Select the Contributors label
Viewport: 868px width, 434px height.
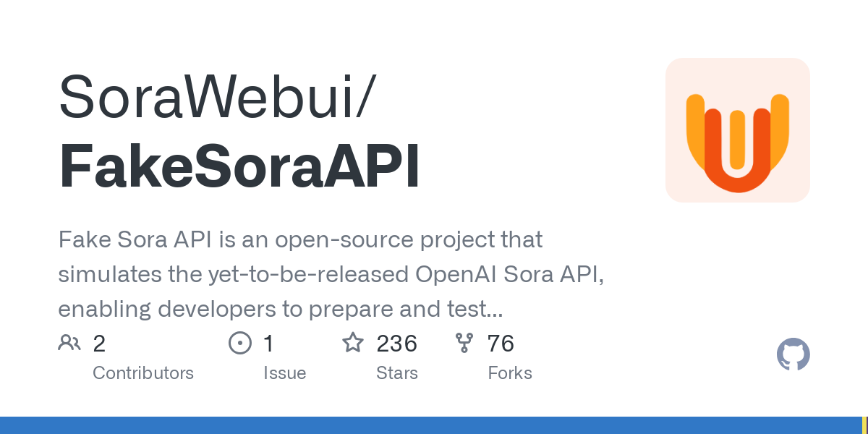[143, 373]
